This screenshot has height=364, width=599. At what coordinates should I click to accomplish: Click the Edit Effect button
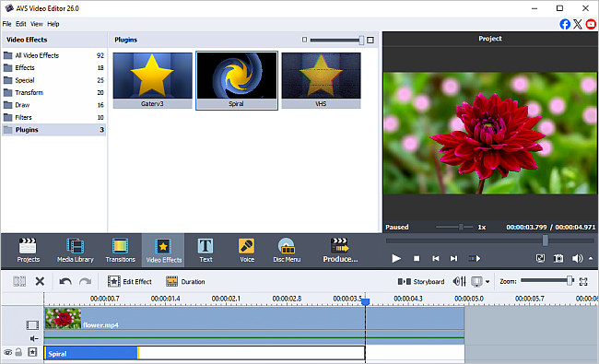(x=130, y=281)
